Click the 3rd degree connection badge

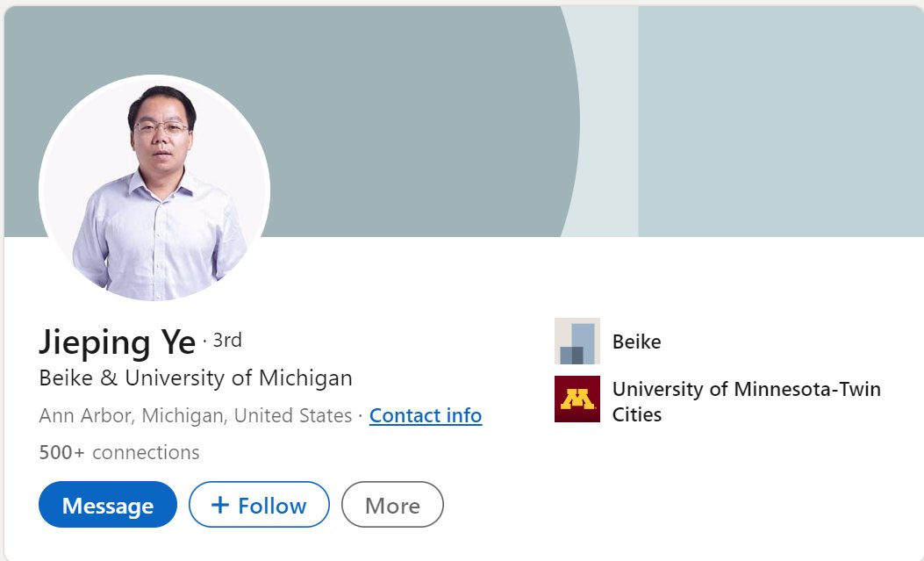(227, 340)
